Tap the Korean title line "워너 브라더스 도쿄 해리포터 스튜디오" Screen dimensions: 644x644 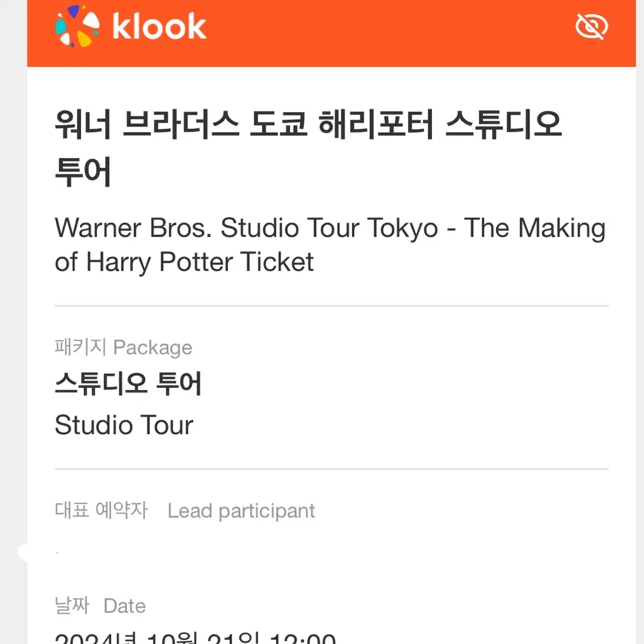tap(308, 125)
